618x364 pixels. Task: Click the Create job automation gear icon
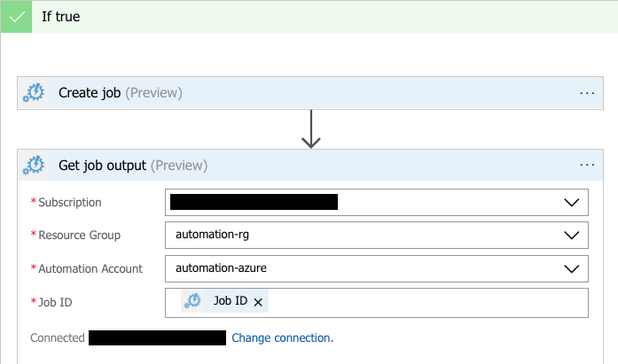pyautogui.click(x=34, y=93)
